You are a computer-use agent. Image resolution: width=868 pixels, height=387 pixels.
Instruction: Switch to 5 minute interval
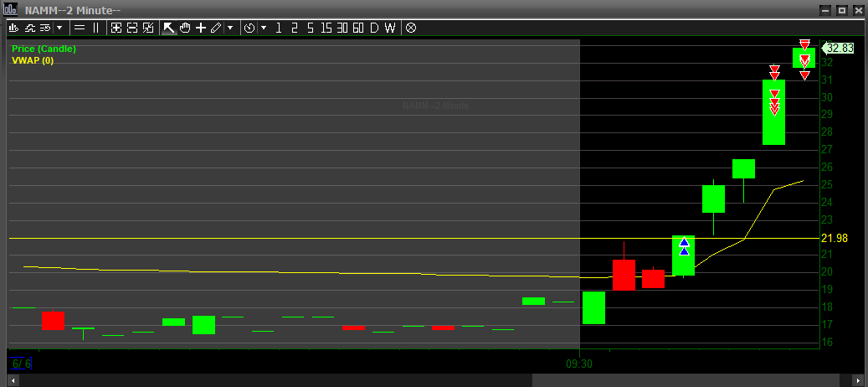311,28
